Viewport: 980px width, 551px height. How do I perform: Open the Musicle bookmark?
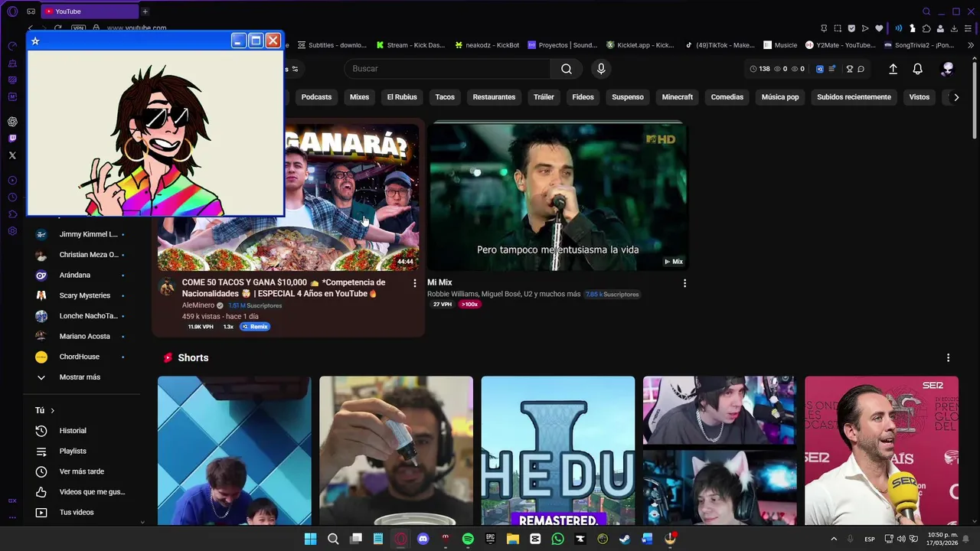pyautogui.click(x=780, y=45)
